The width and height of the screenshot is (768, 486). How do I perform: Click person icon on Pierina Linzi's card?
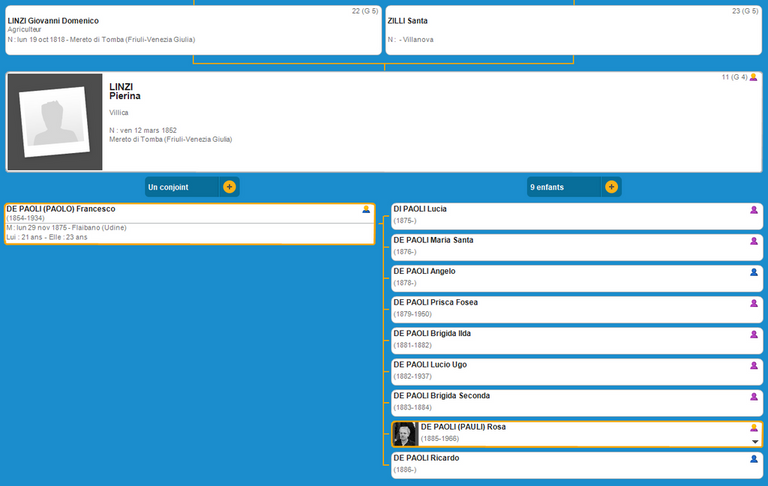click(753, 77)
